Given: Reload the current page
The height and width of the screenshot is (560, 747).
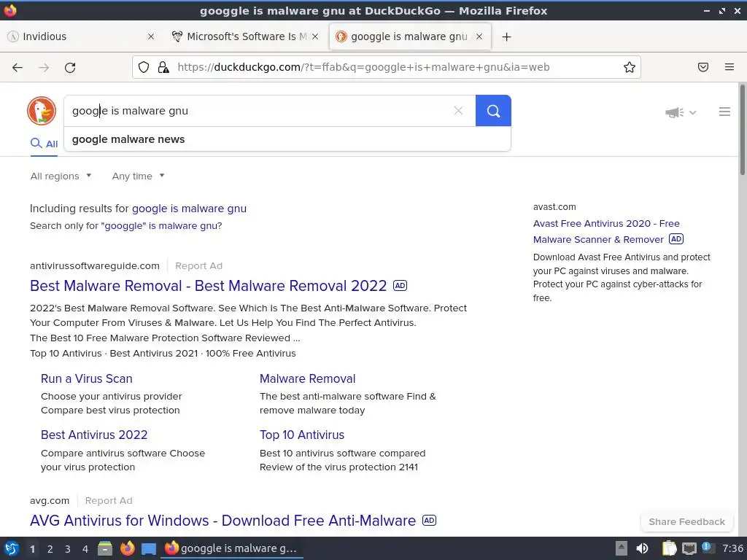Looking at the screenshot, I should [x=70, y=68].
